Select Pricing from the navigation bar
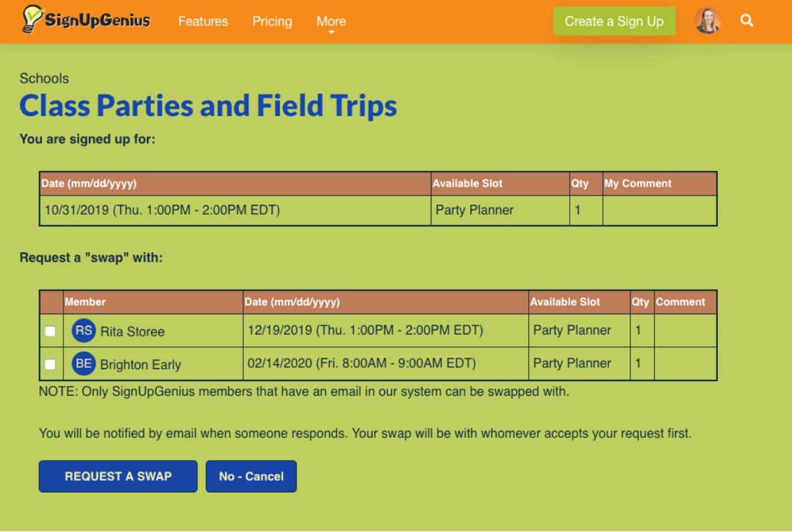Viewport: 792px width, 532px height. click(x=272, y=21)
